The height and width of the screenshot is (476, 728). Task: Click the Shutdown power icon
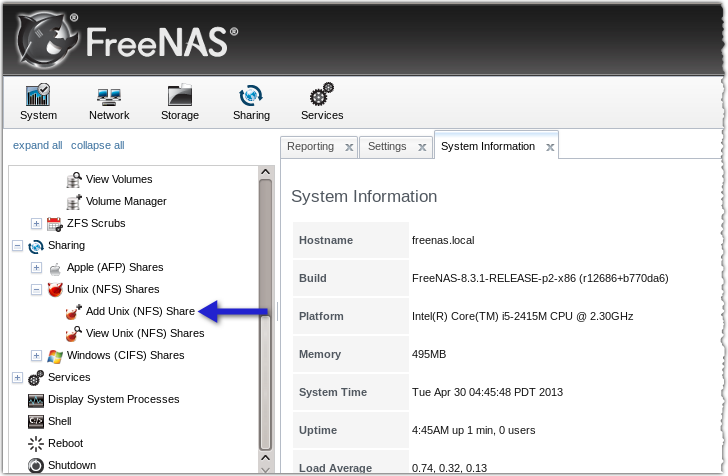coord(36,465)
